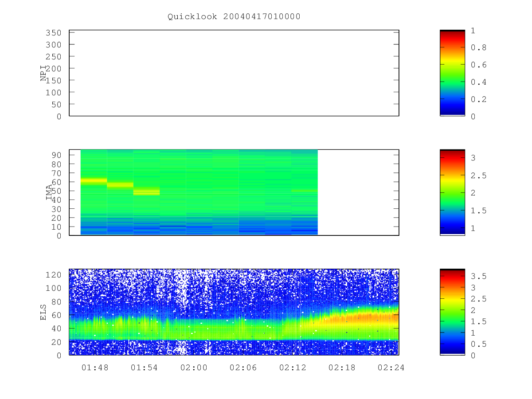532x399 pixels.
Task: Click the IMA panel color bar
Action: [452, 192]
